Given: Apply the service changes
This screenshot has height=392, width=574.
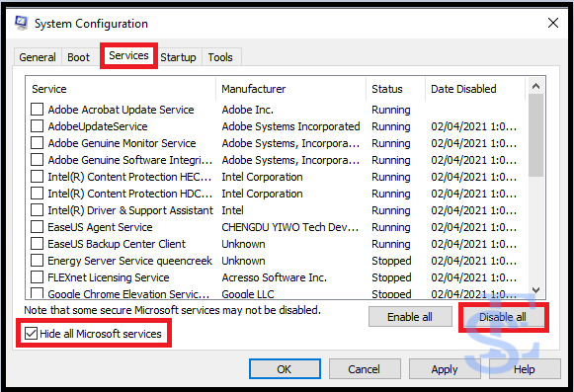Looking at the screenshot, I should [x=445, y=369].
